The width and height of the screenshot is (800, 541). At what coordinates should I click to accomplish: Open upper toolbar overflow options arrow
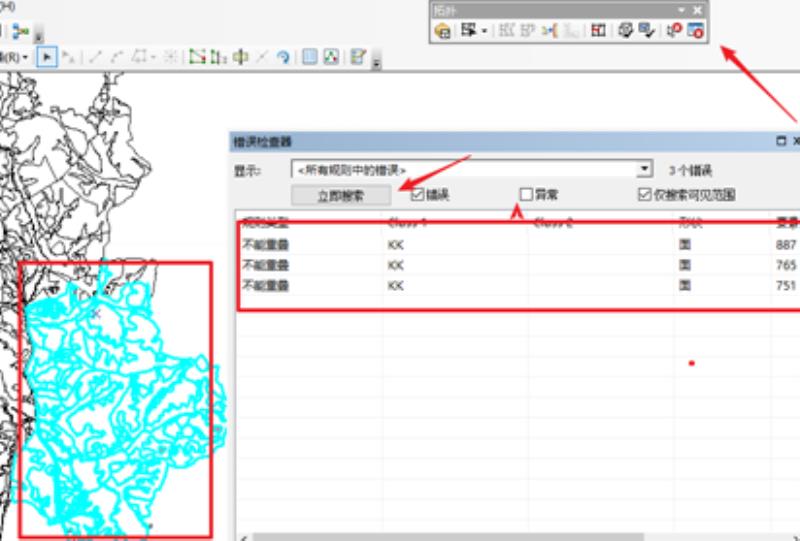[x=38, y=36]
